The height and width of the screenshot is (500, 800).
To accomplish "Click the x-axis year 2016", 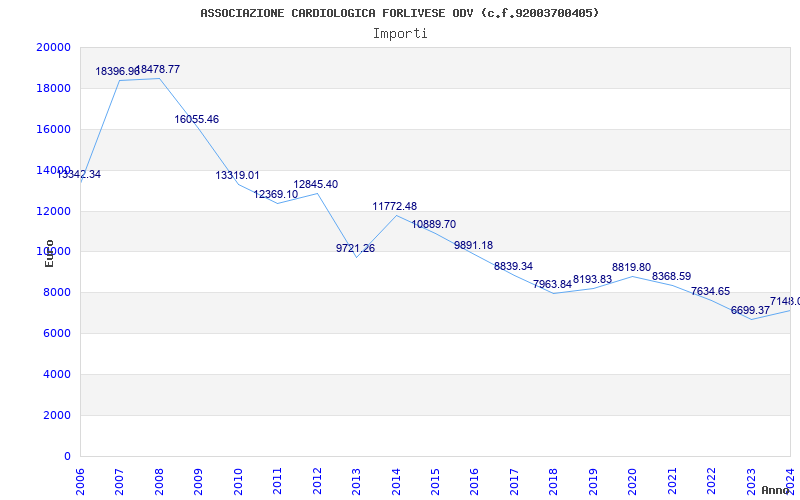I will (x=475, y=481).
